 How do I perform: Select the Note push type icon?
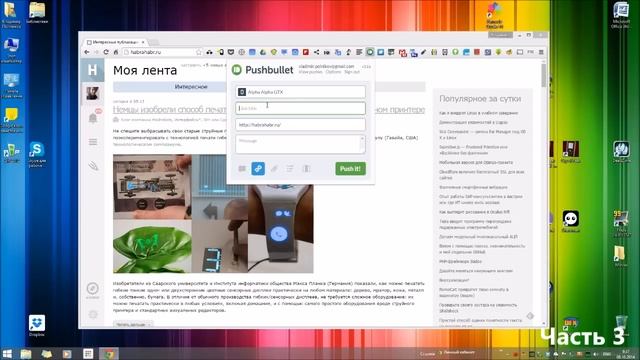click(242, 169)
